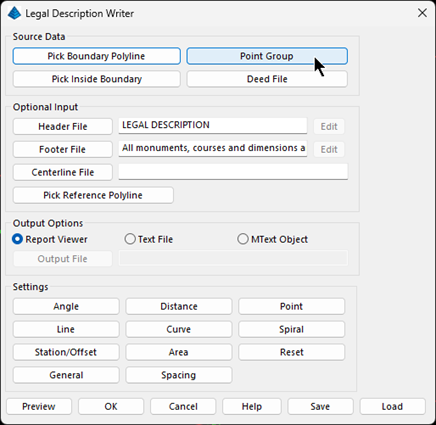Save the current settings
The height and width of the screenshot is (425, 436).
[320, 406]
